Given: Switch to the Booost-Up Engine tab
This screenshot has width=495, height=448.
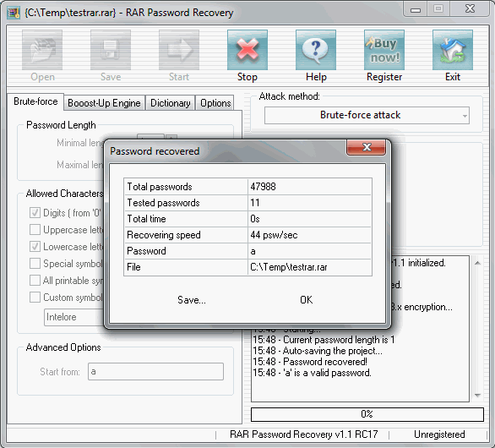Looking at the screenshot, I should pos(104,103).
